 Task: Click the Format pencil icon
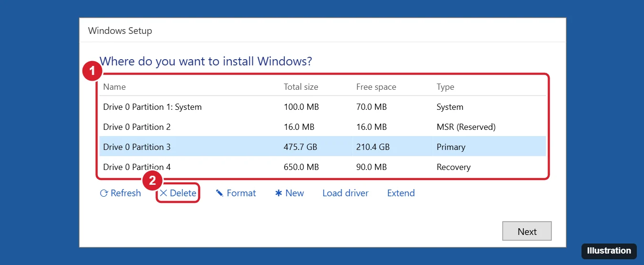pyautogui.click(x=219, y=193)
